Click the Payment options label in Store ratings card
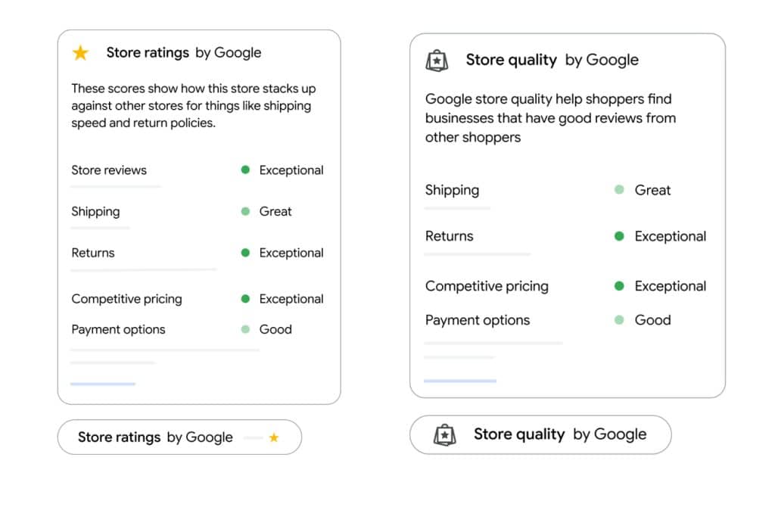The width and height of the screenshot is (775, 532). 118,329
